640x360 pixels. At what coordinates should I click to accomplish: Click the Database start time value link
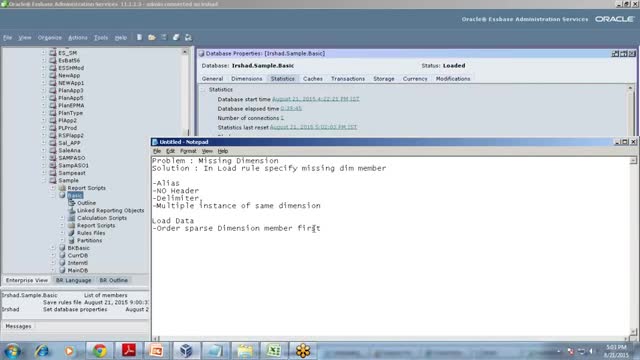pyautogui.click(x=316, y=99)
